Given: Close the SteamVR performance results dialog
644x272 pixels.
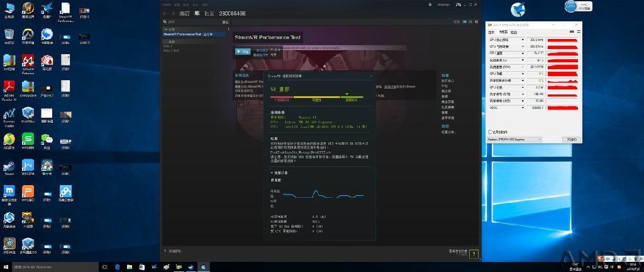Looking at the screenshot, I should pos(371,76).
